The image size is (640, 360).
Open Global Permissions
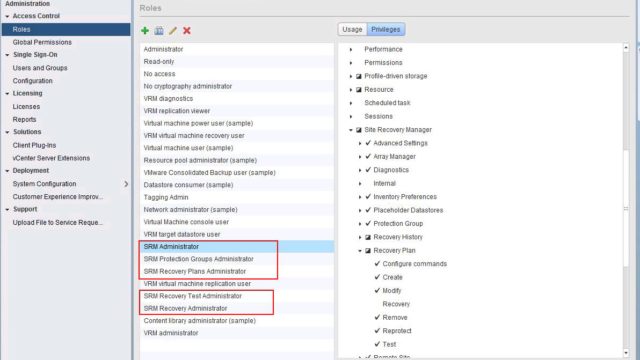click(x=42, y=42)
